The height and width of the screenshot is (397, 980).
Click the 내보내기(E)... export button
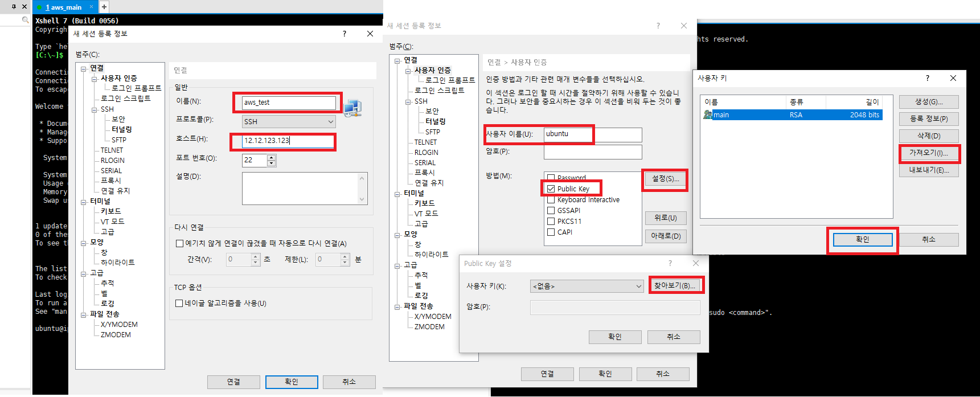[929, 170]
